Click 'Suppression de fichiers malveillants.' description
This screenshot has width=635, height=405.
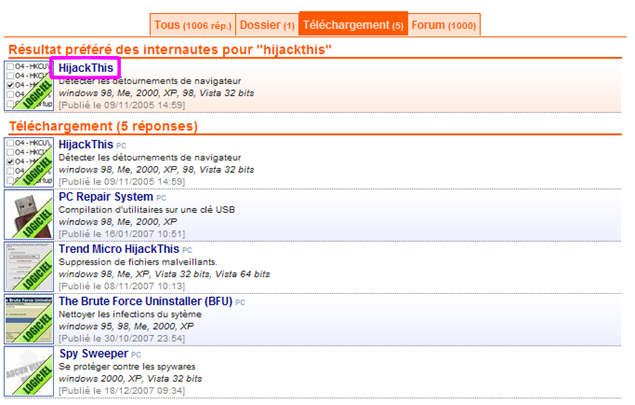point(138,262)
